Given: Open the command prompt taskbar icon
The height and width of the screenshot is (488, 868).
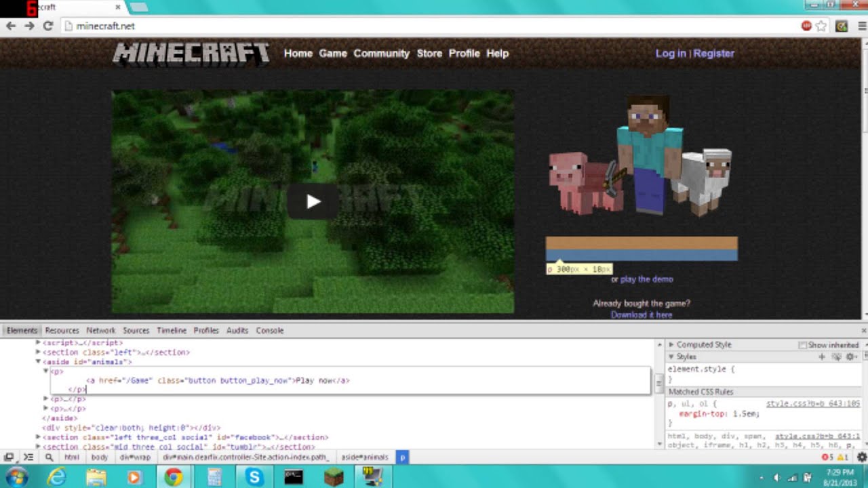Looking at the screenshot, I should click(293, 477).
